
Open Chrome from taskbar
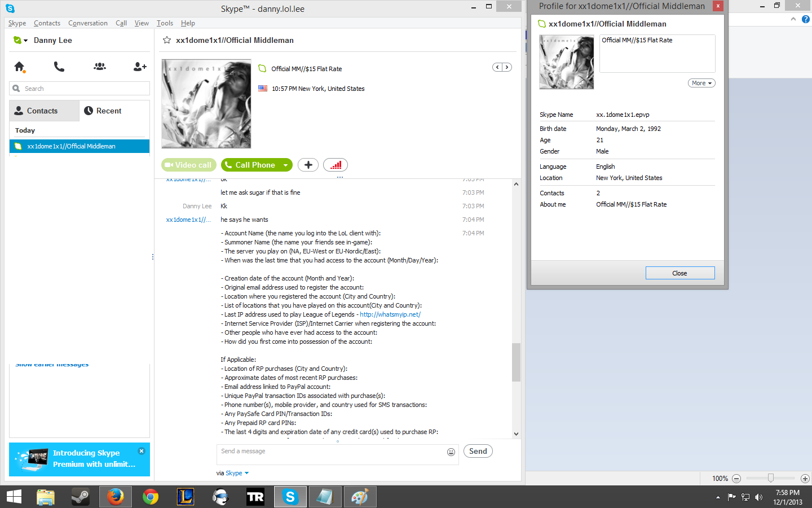151,497
